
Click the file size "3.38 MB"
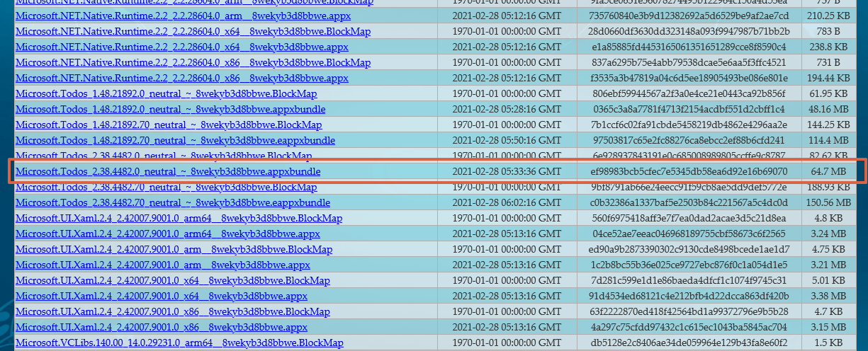pos(828,296)
